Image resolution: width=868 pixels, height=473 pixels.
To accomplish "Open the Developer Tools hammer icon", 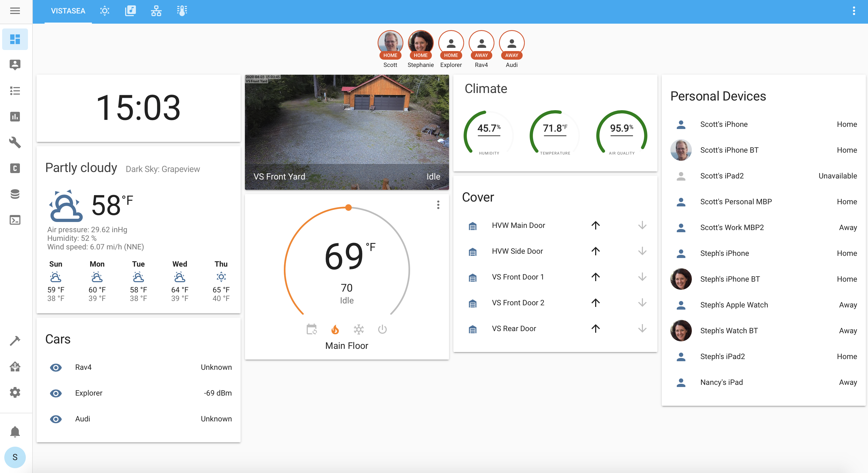I will pos(15,341).
